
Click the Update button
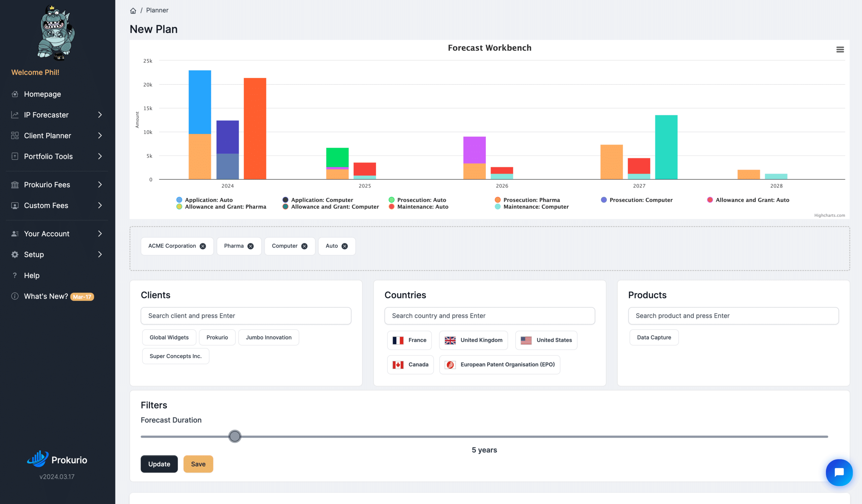tap(159, 464)
